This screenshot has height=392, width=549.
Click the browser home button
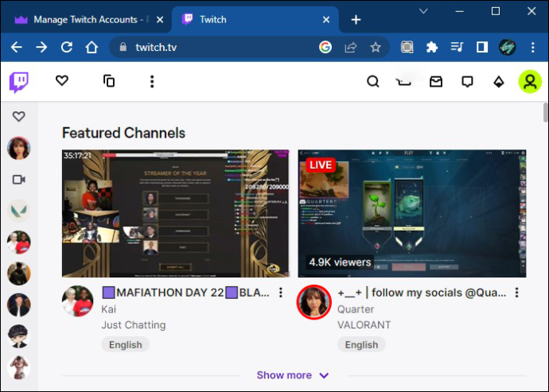tap(91, 47)
